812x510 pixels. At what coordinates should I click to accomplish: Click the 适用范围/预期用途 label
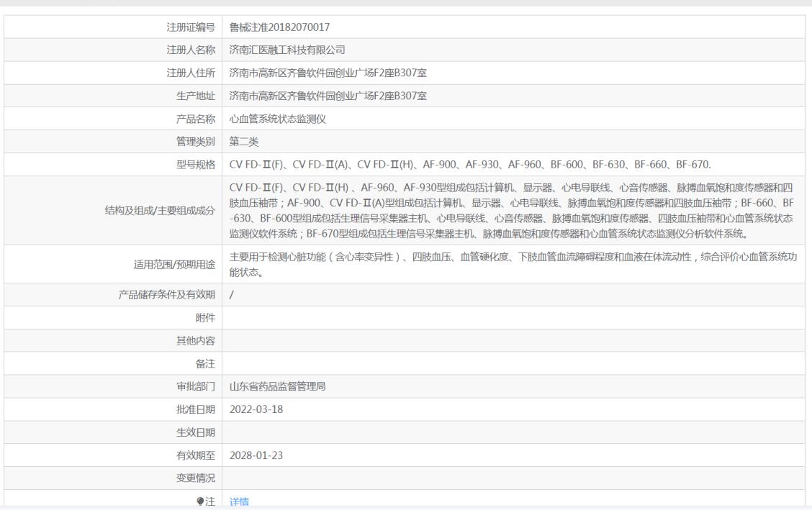[x=174, y=264]
